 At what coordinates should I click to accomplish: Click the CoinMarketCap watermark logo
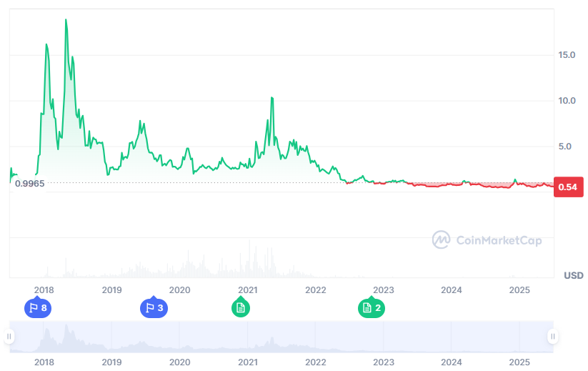(487, 240)
